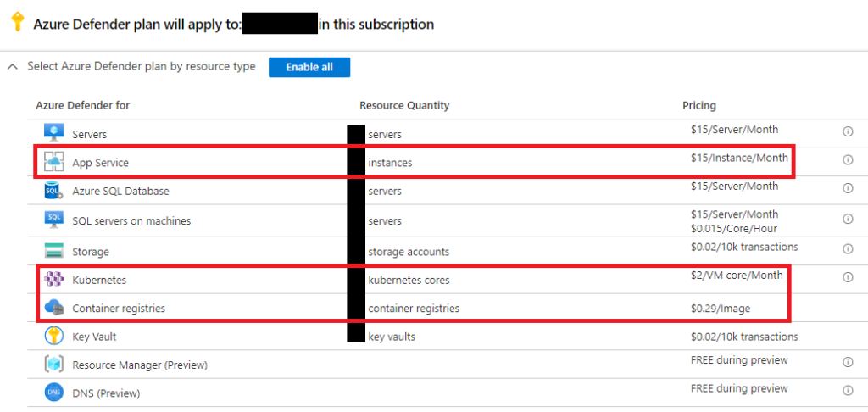Click the $2/VM core/Month price text

(737, 276)
